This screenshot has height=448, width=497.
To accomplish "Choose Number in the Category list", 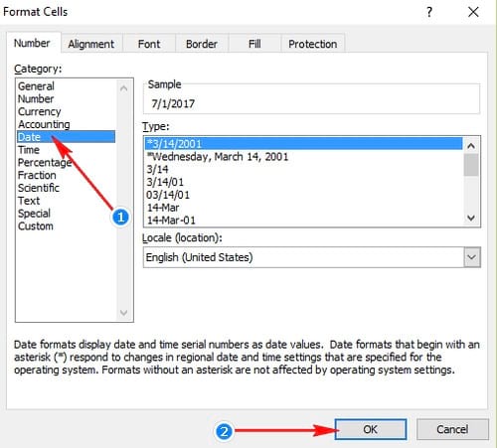I will coord(67,98).
